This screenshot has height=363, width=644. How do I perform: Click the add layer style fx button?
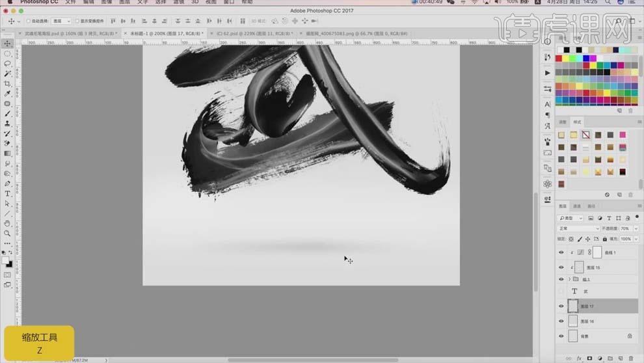(579, 358)
